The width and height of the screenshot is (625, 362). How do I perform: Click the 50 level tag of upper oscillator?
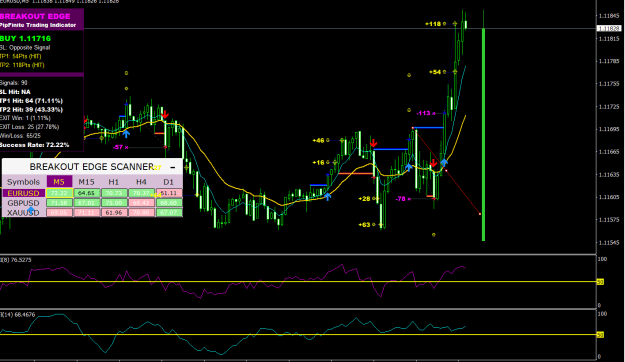(x=600, y=282)
